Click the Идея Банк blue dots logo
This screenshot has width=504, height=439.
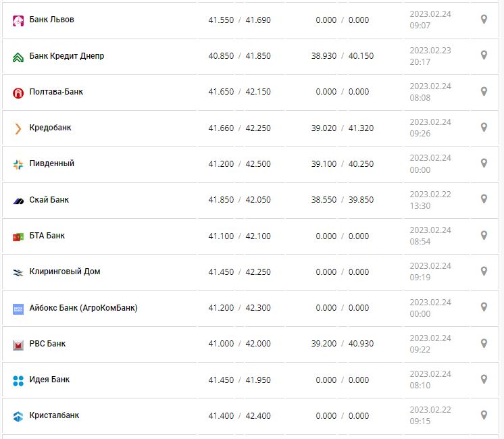pyautogui.click(x=18, y=380)
